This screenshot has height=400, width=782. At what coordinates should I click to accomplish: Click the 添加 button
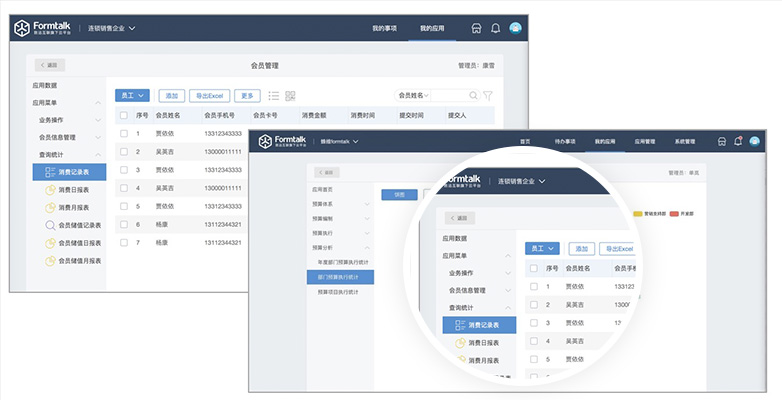[172, 96]
